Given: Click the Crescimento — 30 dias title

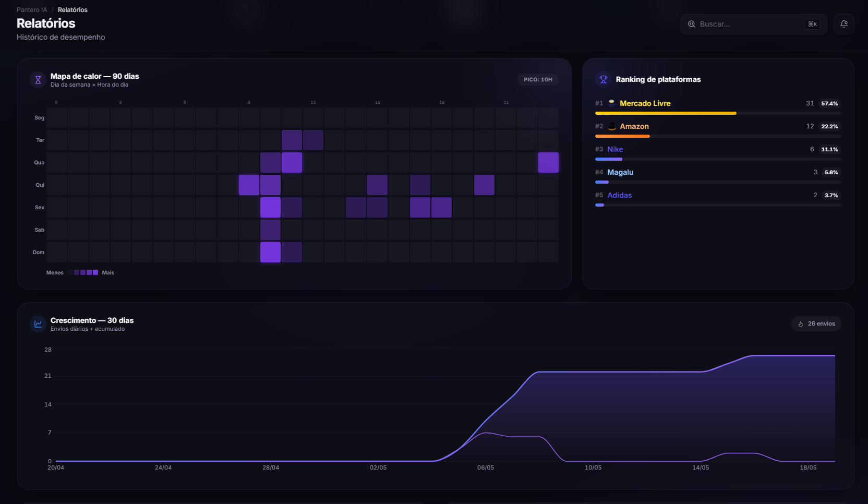Looking at the screenshot, I should pos(92,320).
